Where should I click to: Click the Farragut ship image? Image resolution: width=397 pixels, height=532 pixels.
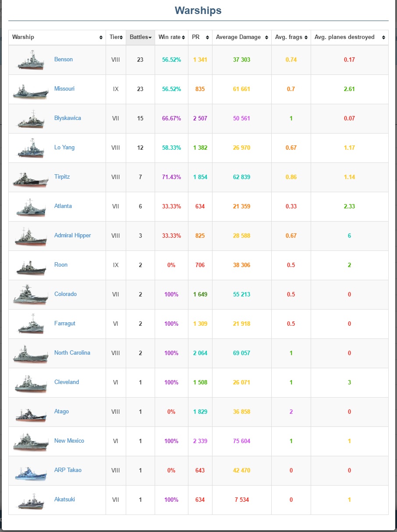31,324
